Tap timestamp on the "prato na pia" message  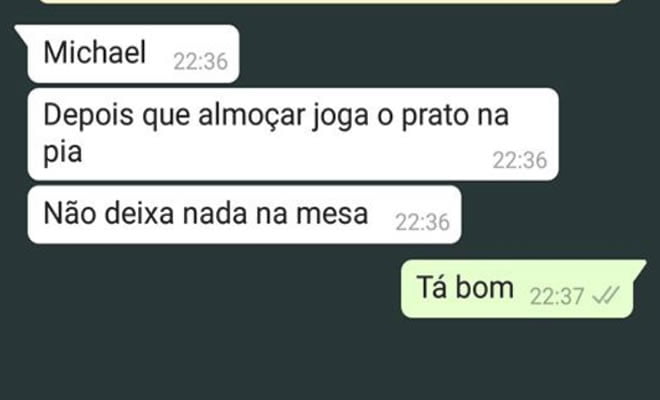[520, 160]
